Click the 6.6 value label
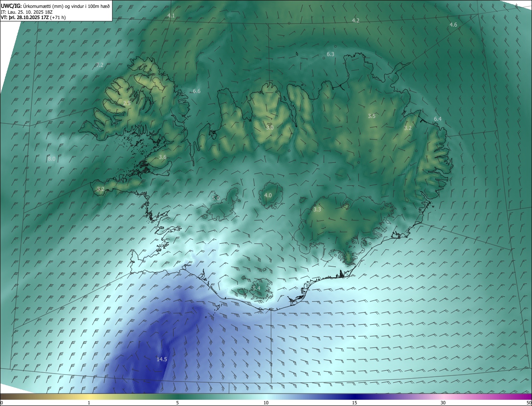Image resolution: width=532 pixels, height=406 pixels. tap(197, 91)
